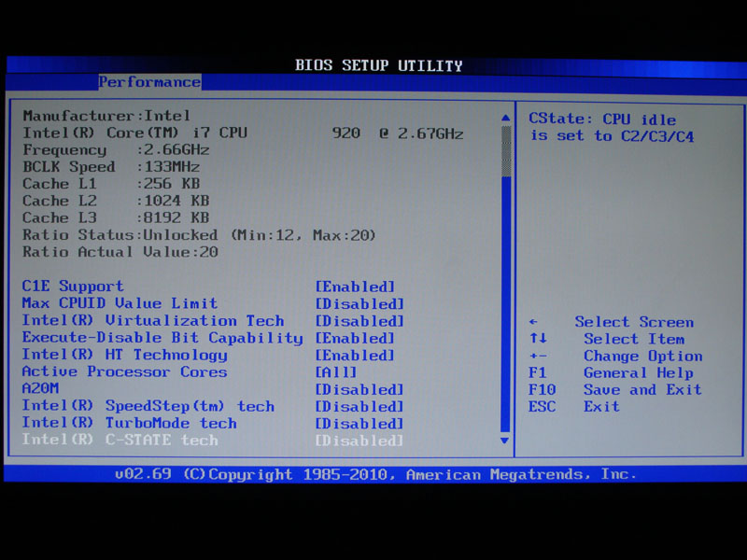The image size is (747, 560).
Task: Click the BIOS SETUP UTILITY title
Action: pyautogui.click(x=379, y=65)
